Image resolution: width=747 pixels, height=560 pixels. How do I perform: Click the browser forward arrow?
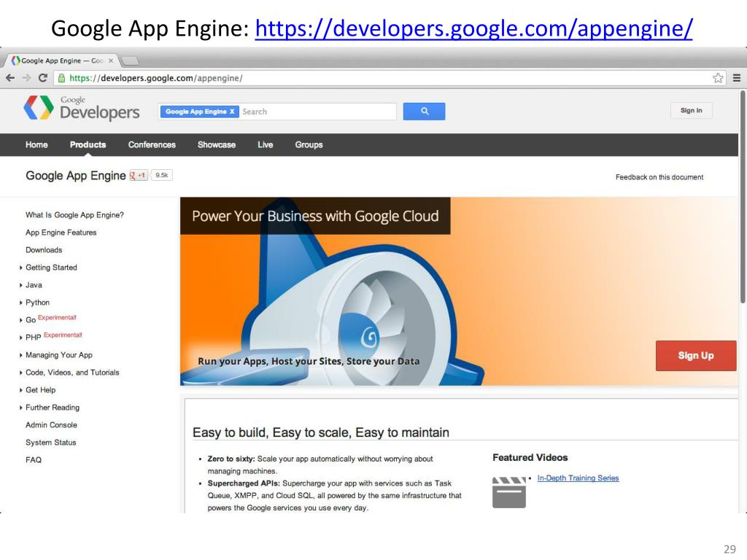26,78
